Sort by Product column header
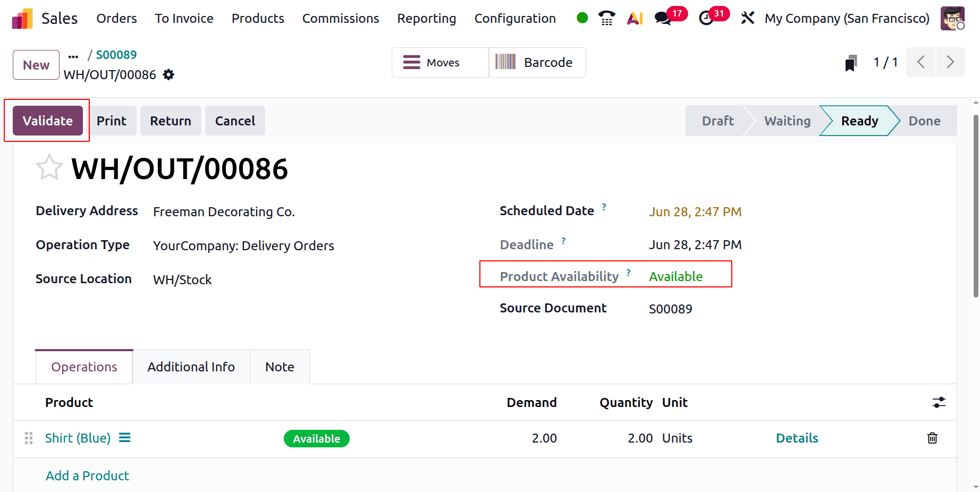980x492 pixels. coord(69,402)
